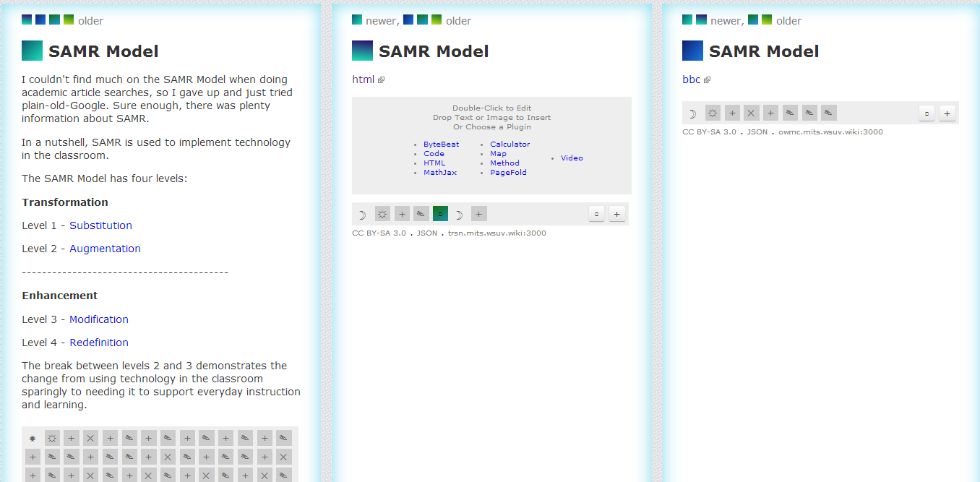This screenshot has width=980, height=482.
Task: Click yellow-green version swatch in left page header
Action: [69, 20]
